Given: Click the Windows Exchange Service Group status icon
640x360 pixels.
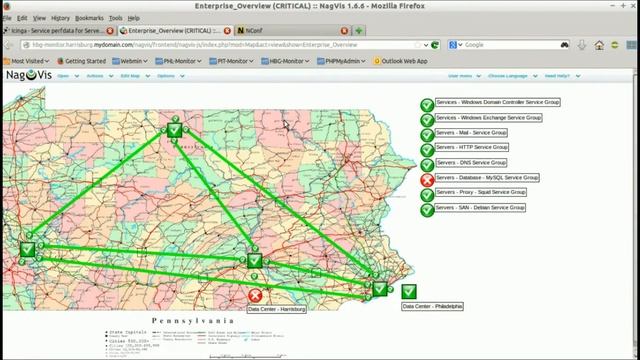Looking at the screenshot, I should tap(427, 120).
